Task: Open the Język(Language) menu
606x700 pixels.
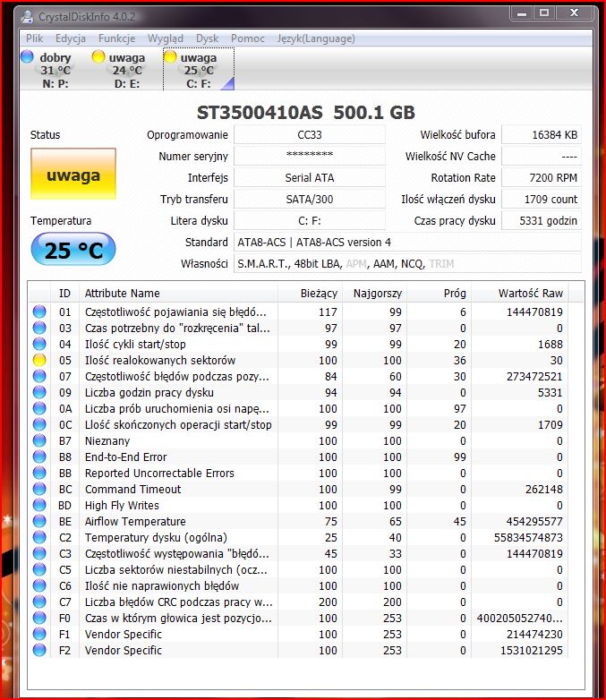Action: (x=316, y=38)
